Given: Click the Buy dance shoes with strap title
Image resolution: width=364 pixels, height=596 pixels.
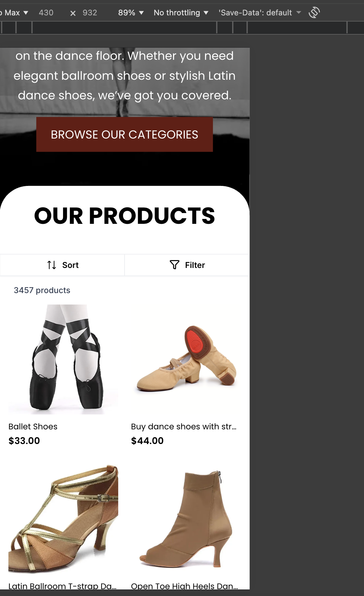Looking at the screenshot, I should (184, 426).
